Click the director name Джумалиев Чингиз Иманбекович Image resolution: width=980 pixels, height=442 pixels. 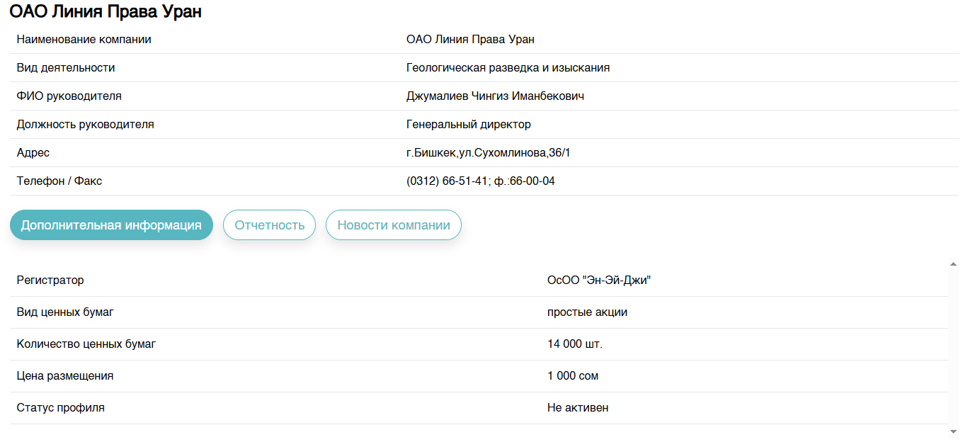495,96
